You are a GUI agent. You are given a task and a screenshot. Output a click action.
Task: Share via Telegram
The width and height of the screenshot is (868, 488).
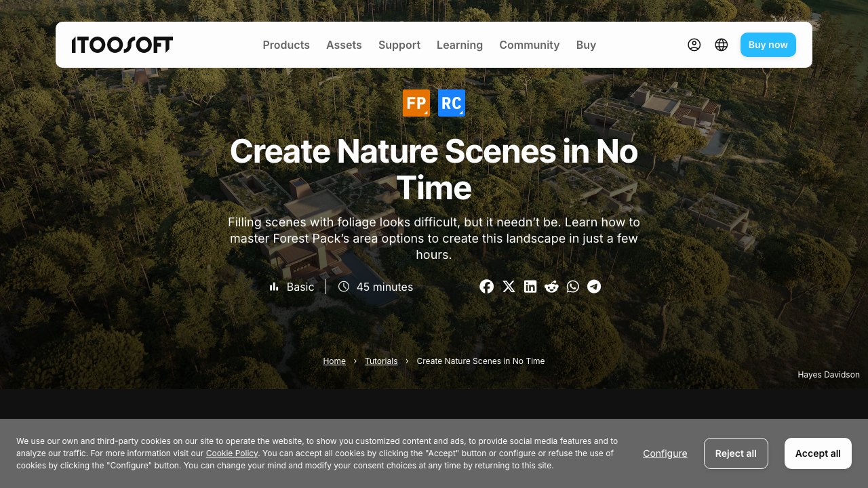tap(594, 287)
